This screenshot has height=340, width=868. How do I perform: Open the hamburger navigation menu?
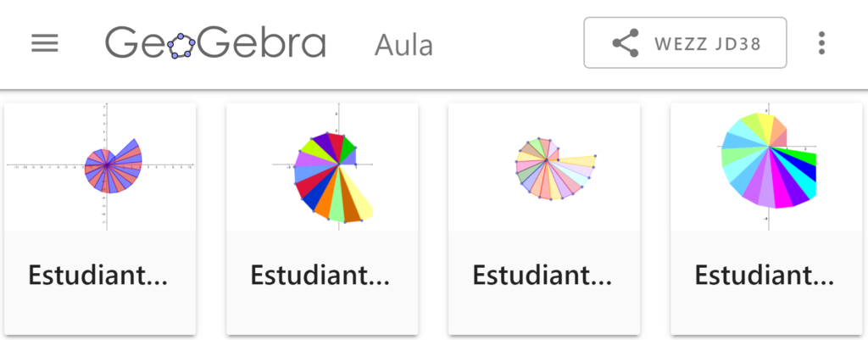click(x=45, y=43)
